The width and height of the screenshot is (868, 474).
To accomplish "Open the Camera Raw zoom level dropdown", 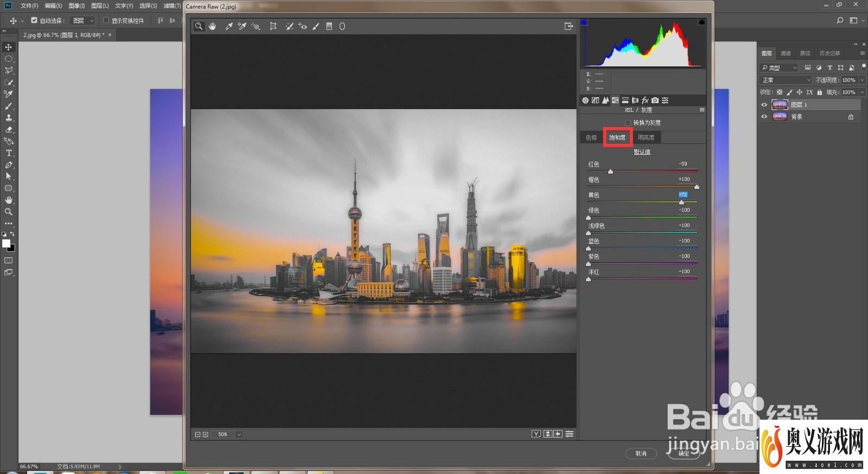I will (239, 434).
